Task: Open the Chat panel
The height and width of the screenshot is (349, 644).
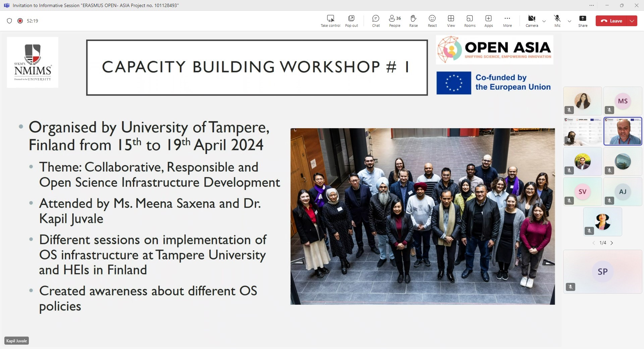Action: click(376, 21)
